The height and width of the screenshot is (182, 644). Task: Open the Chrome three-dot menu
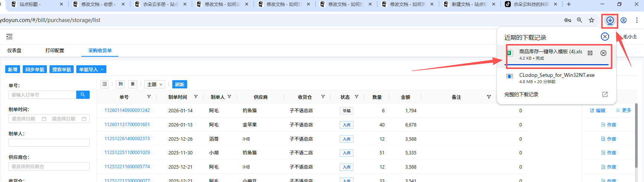pos(637,21)
